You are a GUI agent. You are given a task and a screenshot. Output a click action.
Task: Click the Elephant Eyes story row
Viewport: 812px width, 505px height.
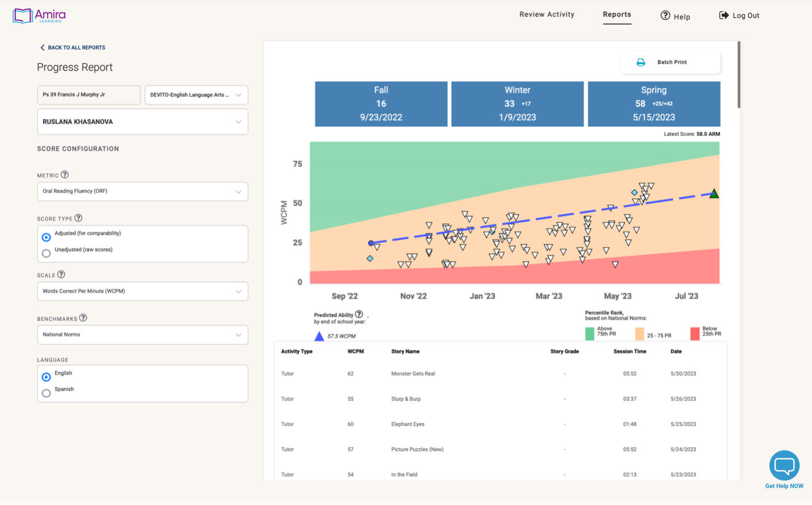(500, 424)
